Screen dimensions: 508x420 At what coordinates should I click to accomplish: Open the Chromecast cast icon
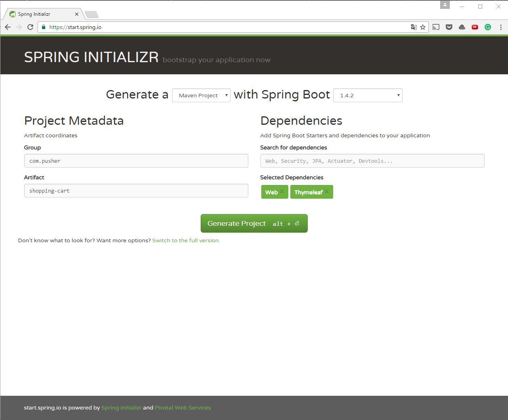[435, 27]
